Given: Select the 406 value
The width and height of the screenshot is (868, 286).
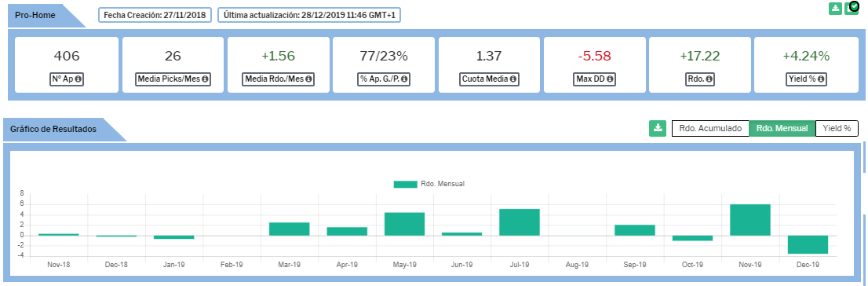Looking at the screenshot, I should (x=67, y=56).
